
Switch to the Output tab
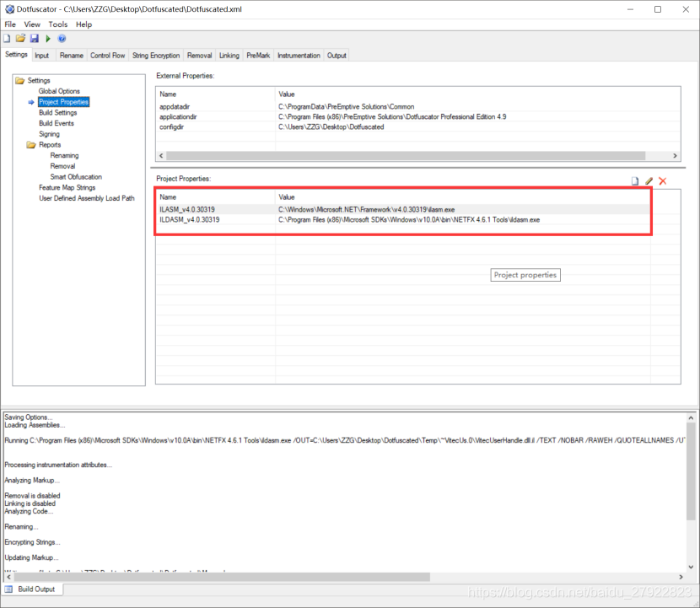point(337,56)
